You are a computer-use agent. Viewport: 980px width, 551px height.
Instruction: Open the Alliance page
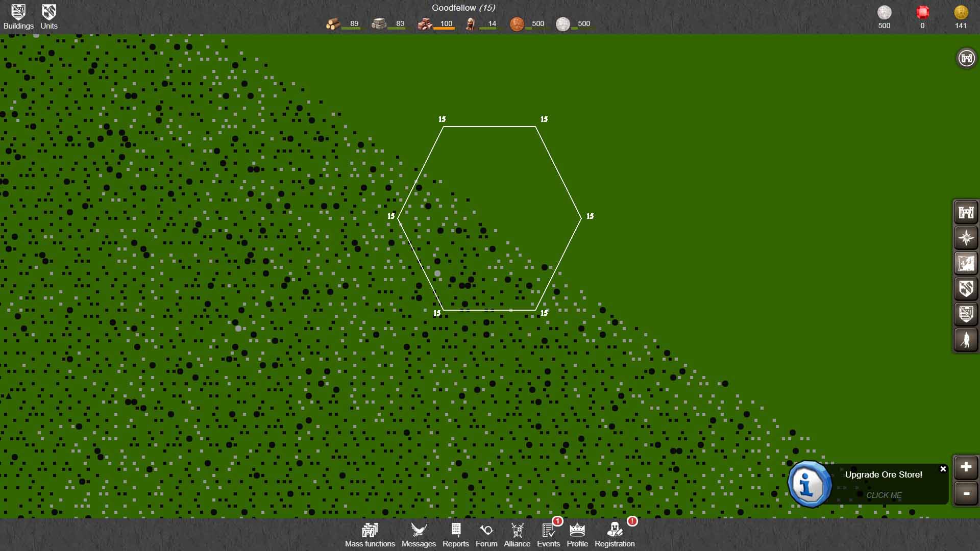click(517, 535)
